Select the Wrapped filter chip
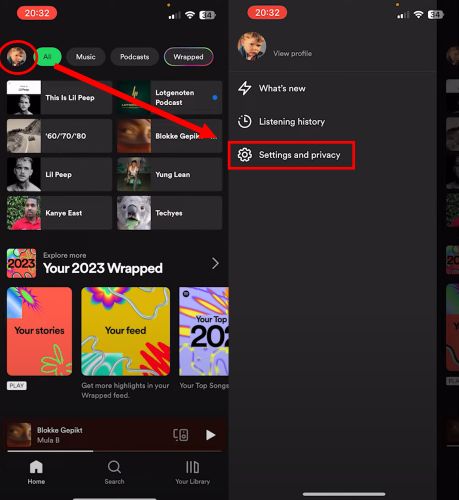This screenshot has height=500, width=459. (188, 57)
